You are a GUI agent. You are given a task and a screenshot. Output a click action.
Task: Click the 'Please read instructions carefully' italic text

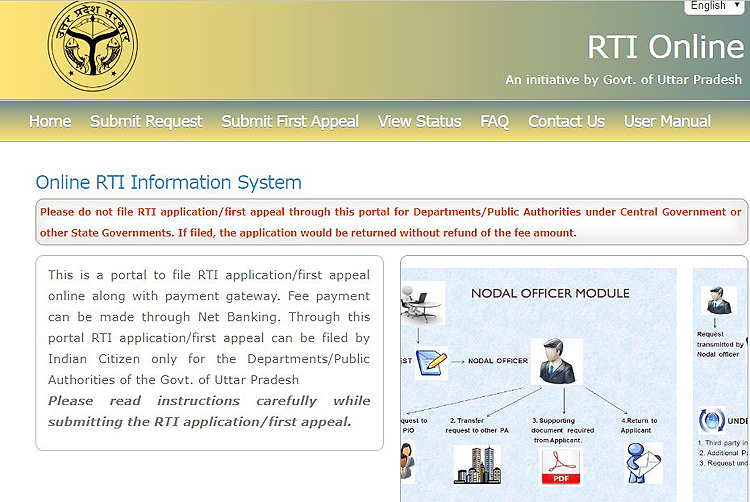[209, 411]
